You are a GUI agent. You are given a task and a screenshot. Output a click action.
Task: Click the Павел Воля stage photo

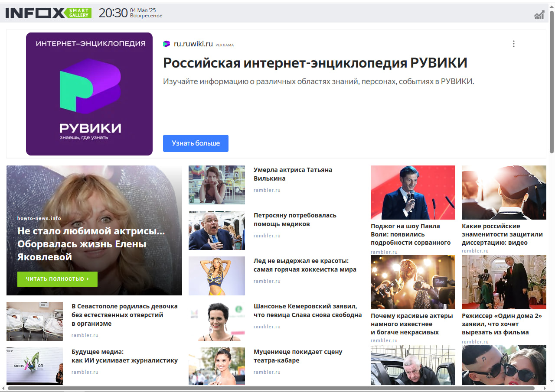[413, 192]
